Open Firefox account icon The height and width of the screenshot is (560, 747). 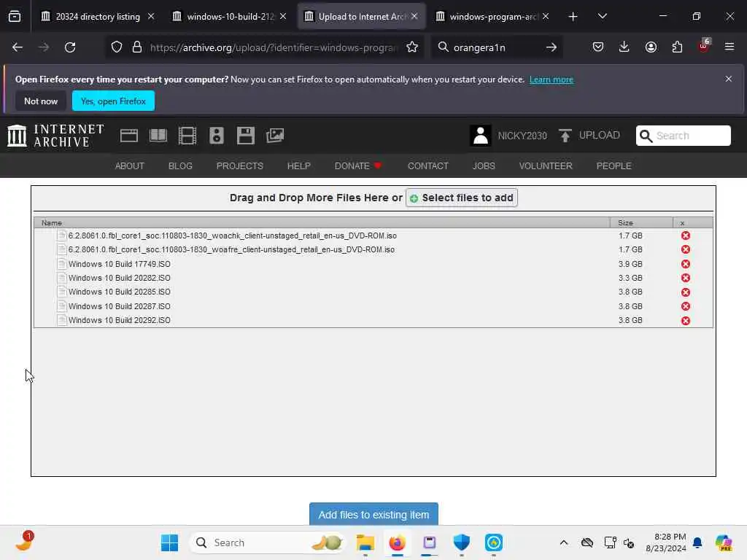[651, 47]
